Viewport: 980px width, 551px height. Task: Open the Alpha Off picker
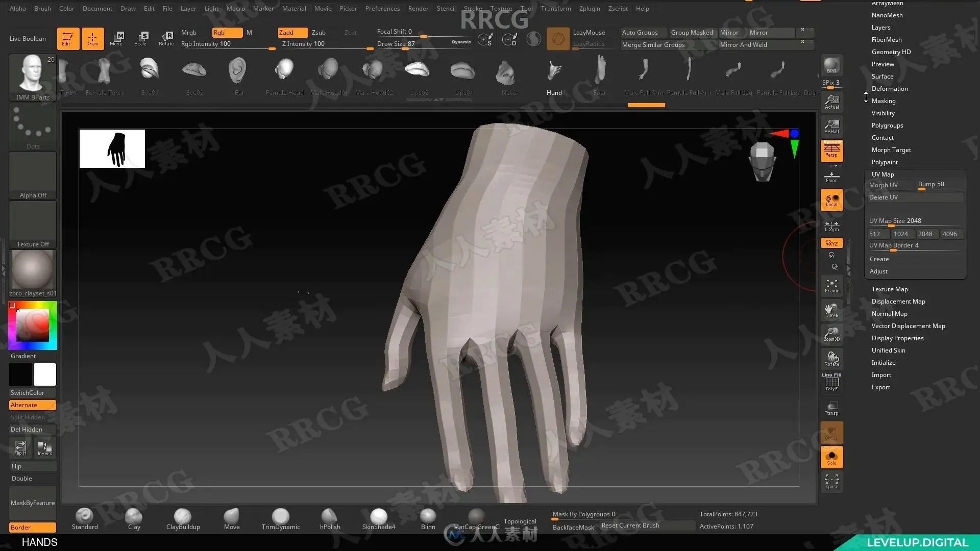pyautogui.click(x=33, y=176)
